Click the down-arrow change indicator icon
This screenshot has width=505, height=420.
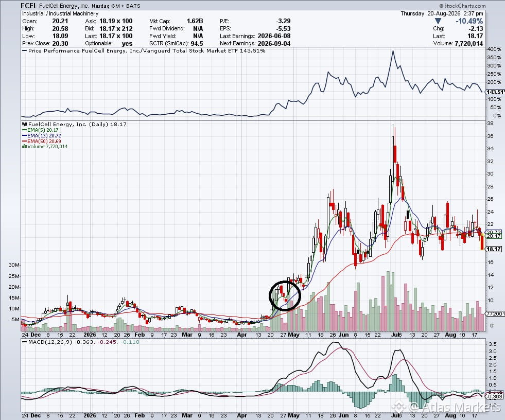click(438, 21)
